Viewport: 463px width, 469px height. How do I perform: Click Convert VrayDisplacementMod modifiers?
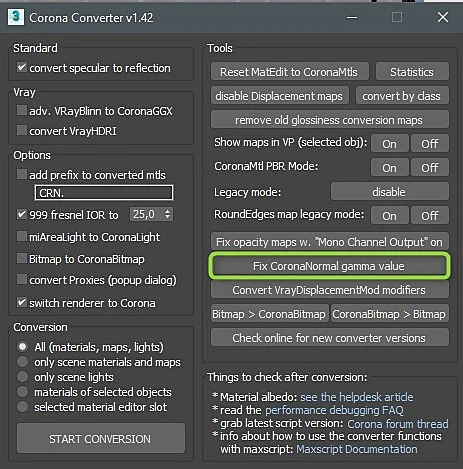[x=330, y=290]
